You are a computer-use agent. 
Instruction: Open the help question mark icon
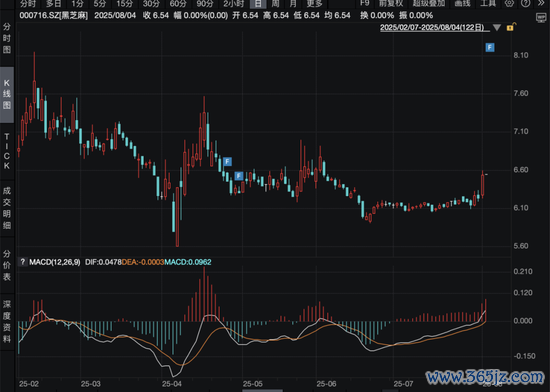point(525,4)
